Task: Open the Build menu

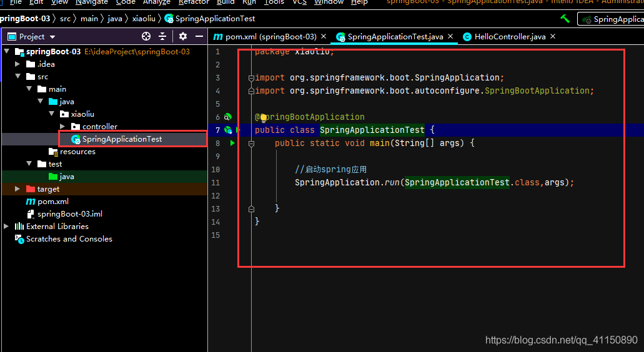Action: pyautogui.click(x=225, y=2)
